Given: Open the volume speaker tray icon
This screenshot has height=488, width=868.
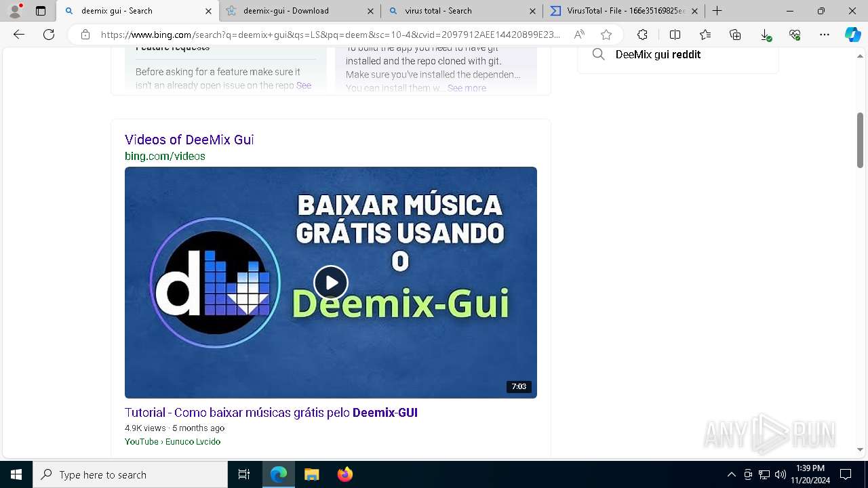Looking at the screenshot, I should [781, 474].
